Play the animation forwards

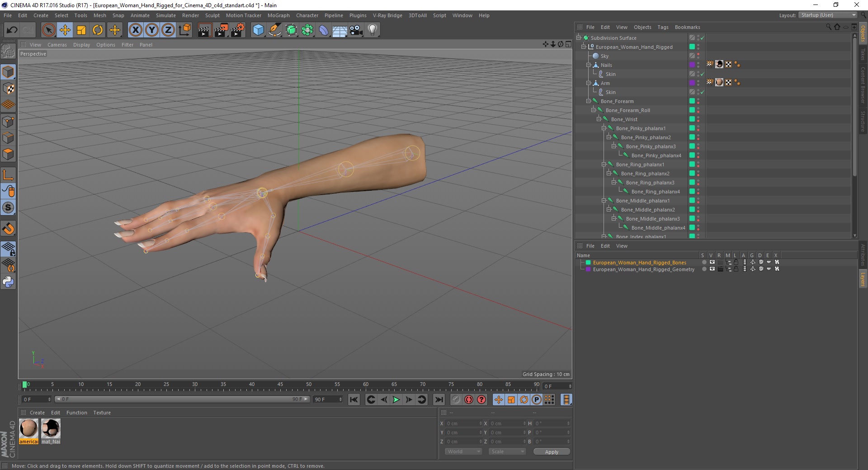pyautogui.click(x=396, y=399)
